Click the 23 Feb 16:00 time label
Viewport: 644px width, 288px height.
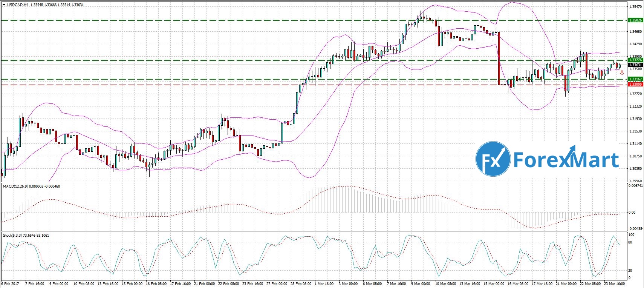[253, 284]
